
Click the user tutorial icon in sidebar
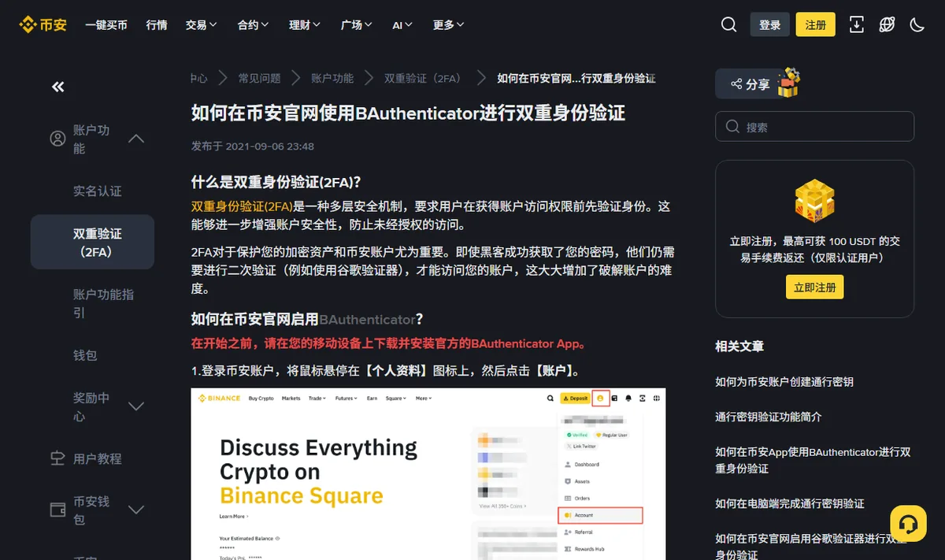pyautogui.click(x=57, y=458)
